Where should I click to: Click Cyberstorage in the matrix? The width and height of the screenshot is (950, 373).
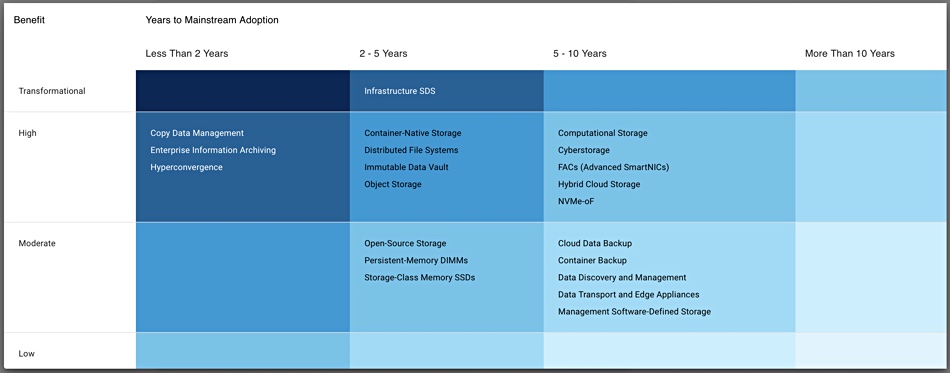tap(584, 150)
